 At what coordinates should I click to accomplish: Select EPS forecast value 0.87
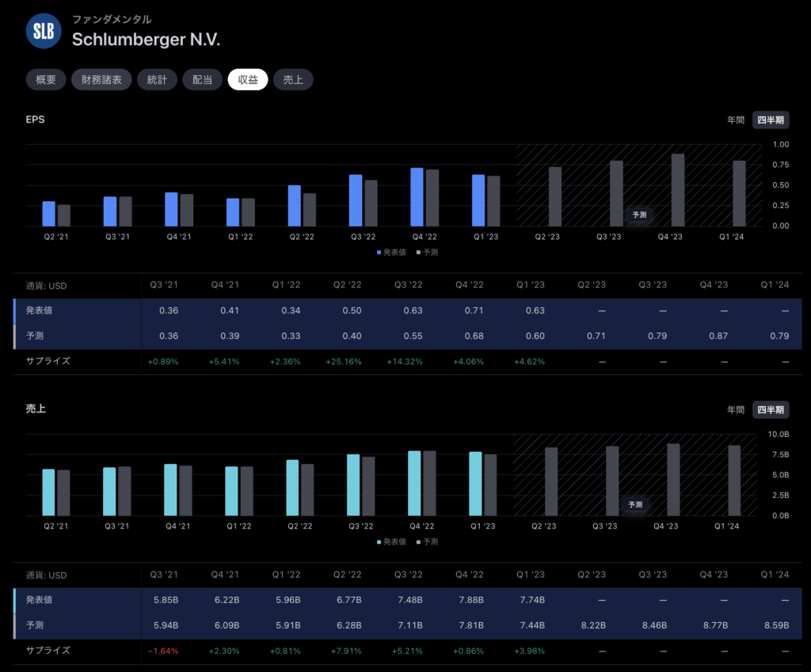click(x=718, y=336)
